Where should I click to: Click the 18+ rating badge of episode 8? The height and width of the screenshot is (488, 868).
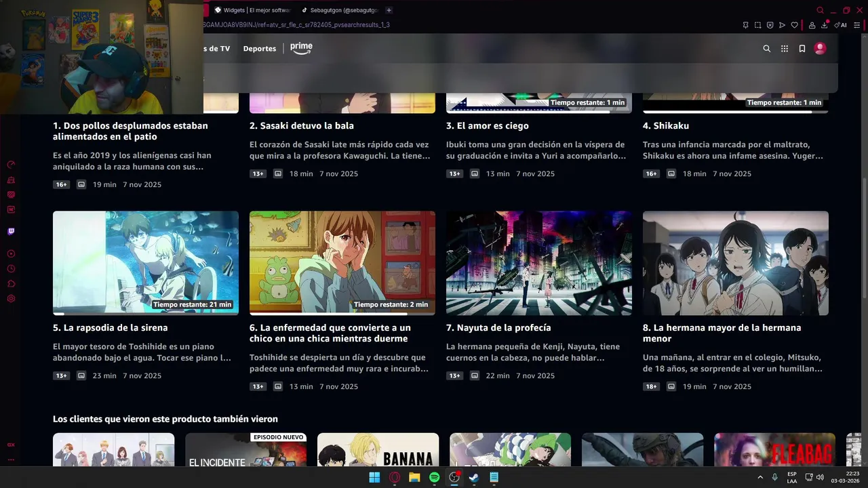point(651,387)
